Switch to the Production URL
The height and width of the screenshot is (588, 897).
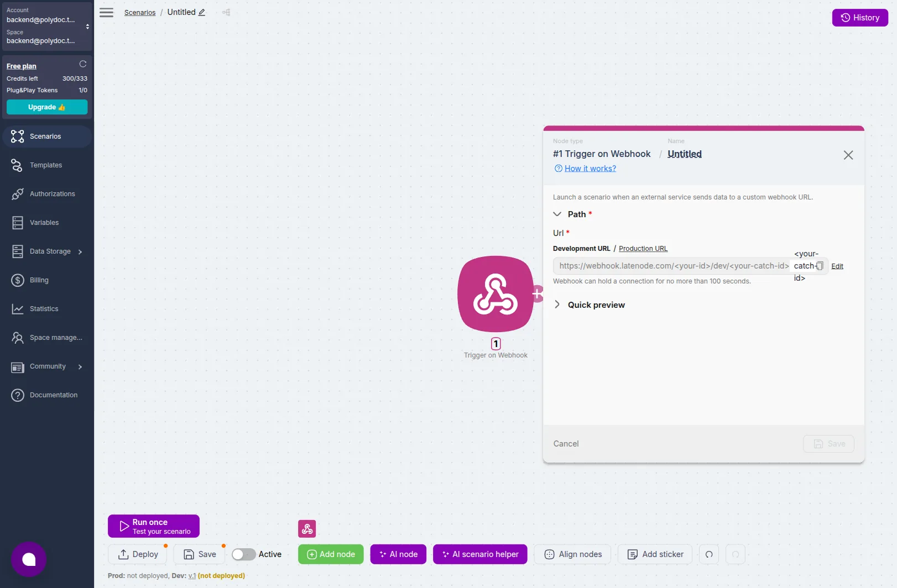(643, 249)
